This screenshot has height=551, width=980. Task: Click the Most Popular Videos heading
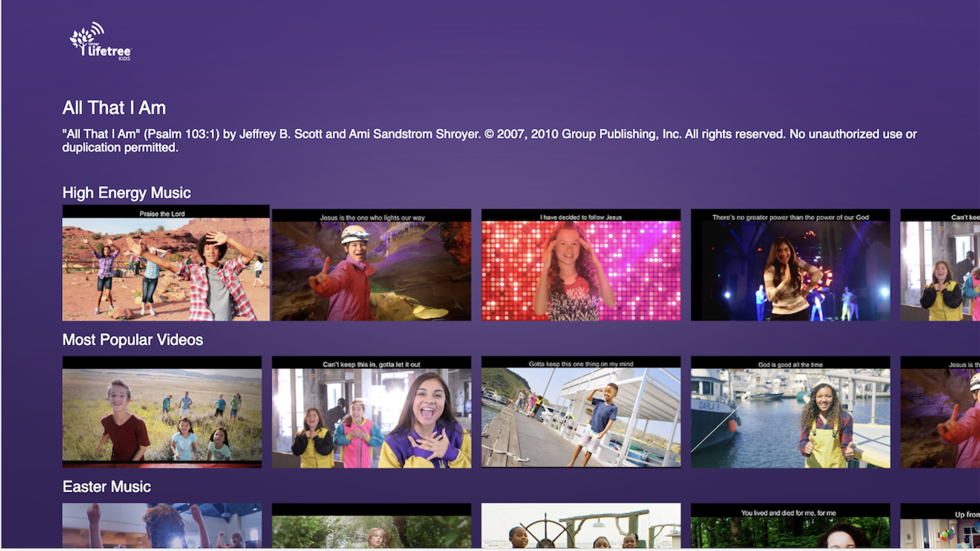coord(133,340)
